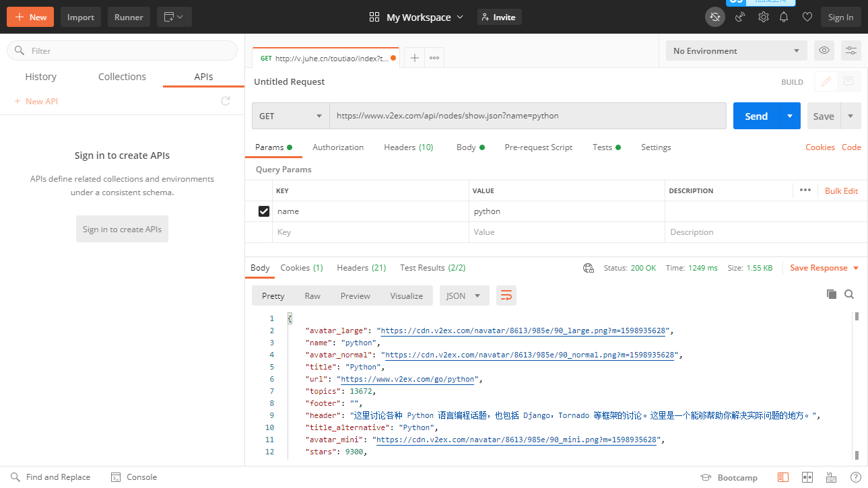Viewport: 868px width, 488px height.
Task: Open the settings gear icon
Action: 763,17
